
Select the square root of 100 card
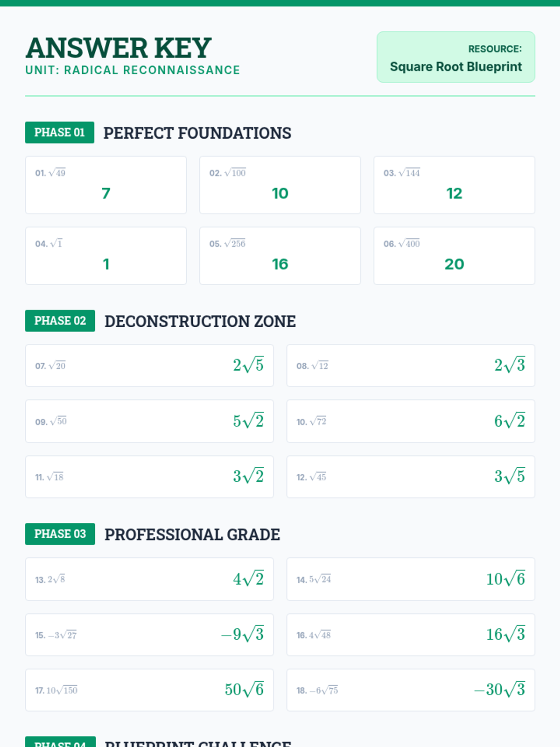tap(280, 185)
